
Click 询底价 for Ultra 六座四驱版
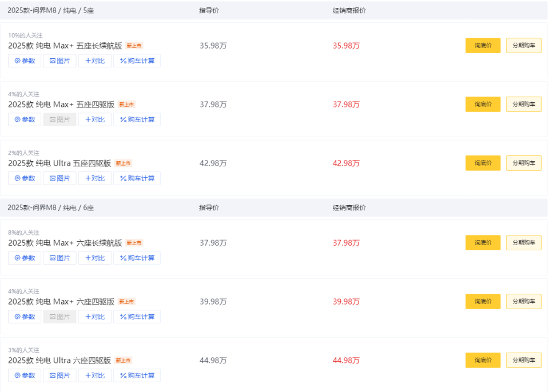pos(483,360)
